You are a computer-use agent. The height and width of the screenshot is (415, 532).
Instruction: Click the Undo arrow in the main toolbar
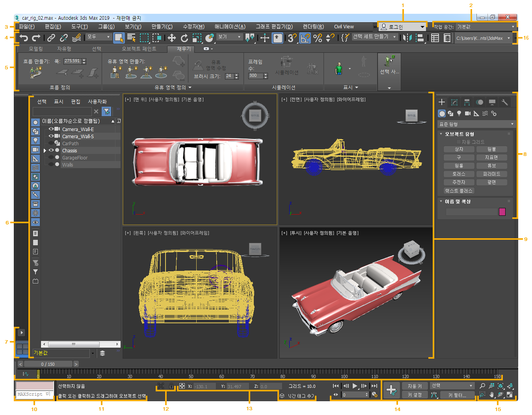click(x=24, y=38)
